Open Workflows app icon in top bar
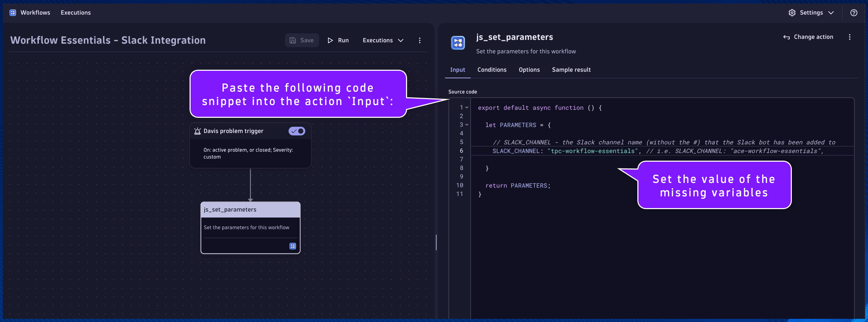Image resolution: width=868 pixels, height=322 pixels. tap(13, 13)
